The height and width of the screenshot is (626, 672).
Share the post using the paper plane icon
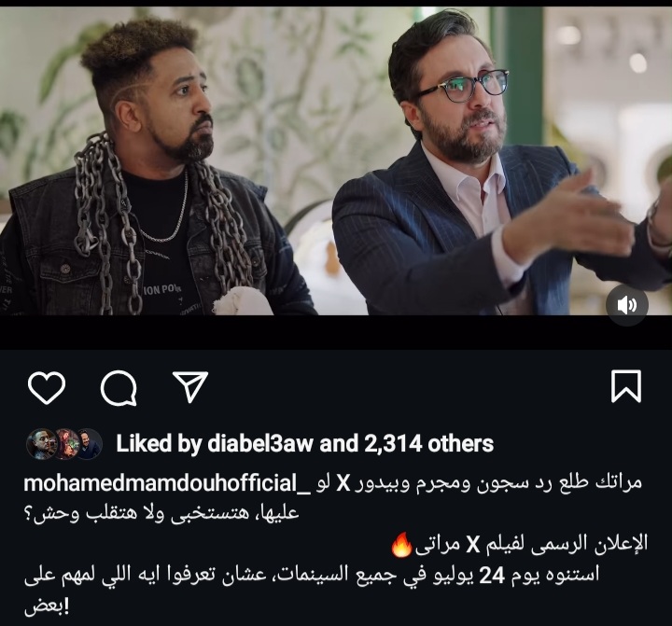tap(190, 387)
